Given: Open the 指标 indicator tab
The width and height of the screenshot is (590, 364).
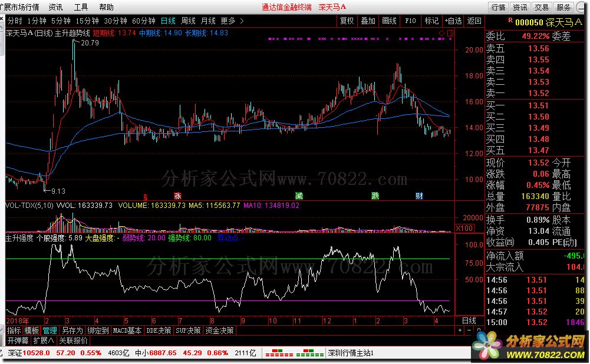Looking at the screenshot, I should pos(14,330).
